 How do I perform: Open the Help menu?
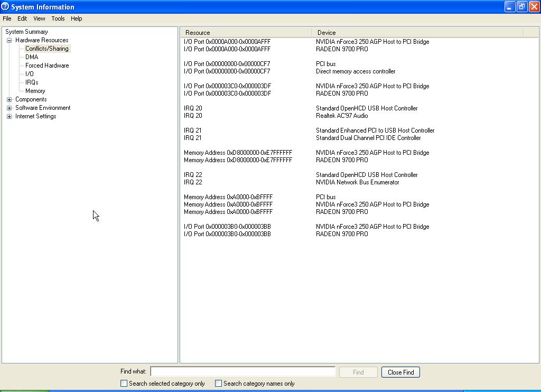point(76,18)
